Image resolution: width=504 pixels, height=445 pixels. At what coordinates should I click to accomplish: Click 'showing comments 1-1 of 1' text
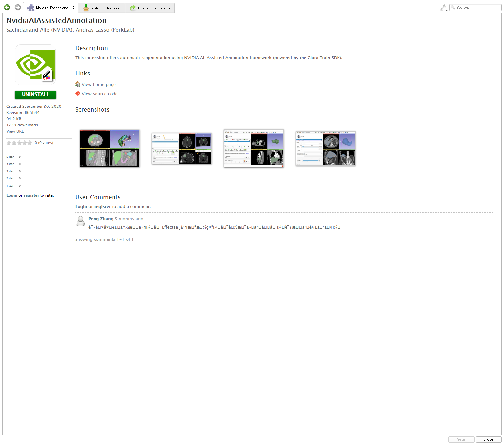[104, 239]
